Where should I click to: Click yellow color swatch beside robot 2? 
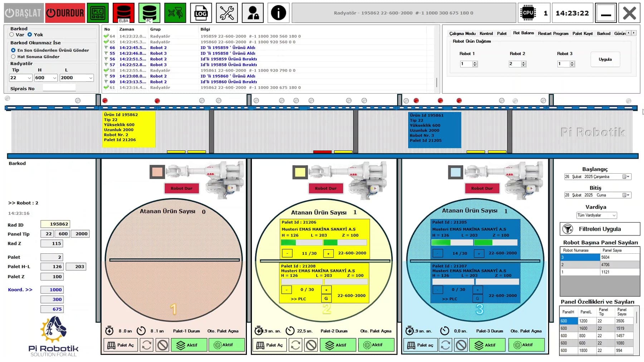click(x=300, y=172)
